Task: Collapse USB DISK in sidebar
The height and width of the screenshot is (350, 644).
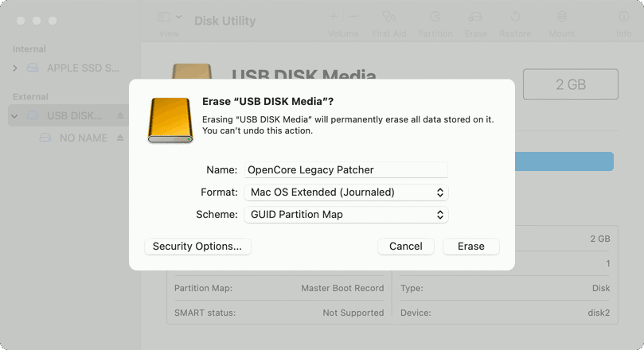Action: pos(15,116)
